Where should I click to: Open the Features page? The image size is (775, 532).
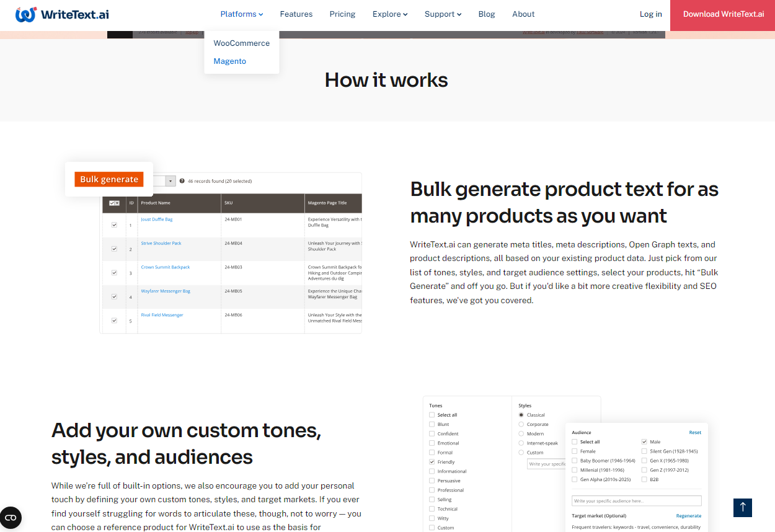296,14
